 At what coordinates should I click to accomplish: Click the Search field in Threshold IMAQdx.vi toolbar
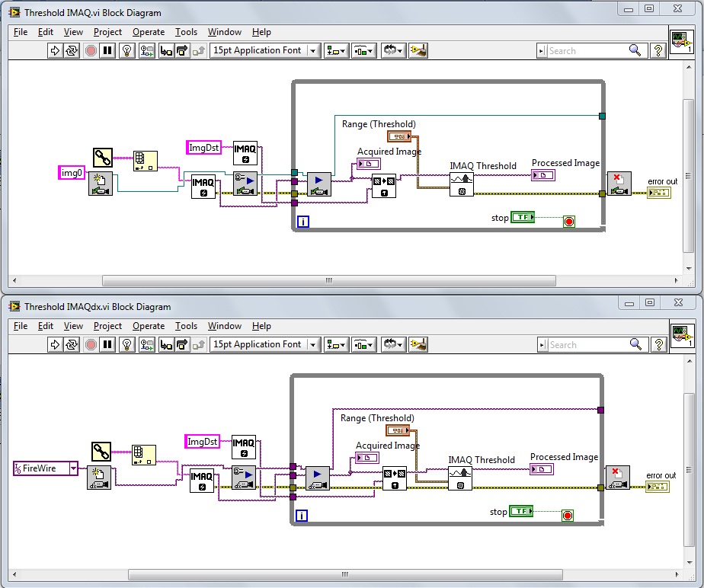tap(587, 345)
